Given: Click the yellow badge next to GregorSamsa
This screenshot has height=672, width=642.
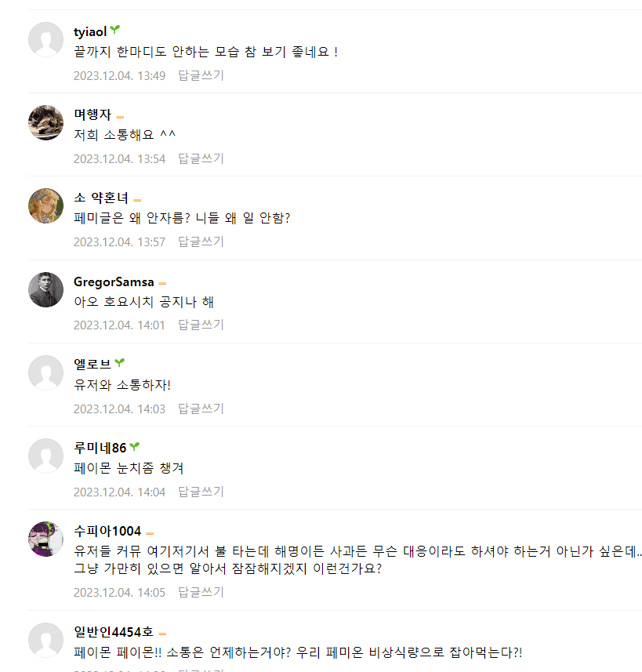Looking at the screenshot, I should click(162, 283).
